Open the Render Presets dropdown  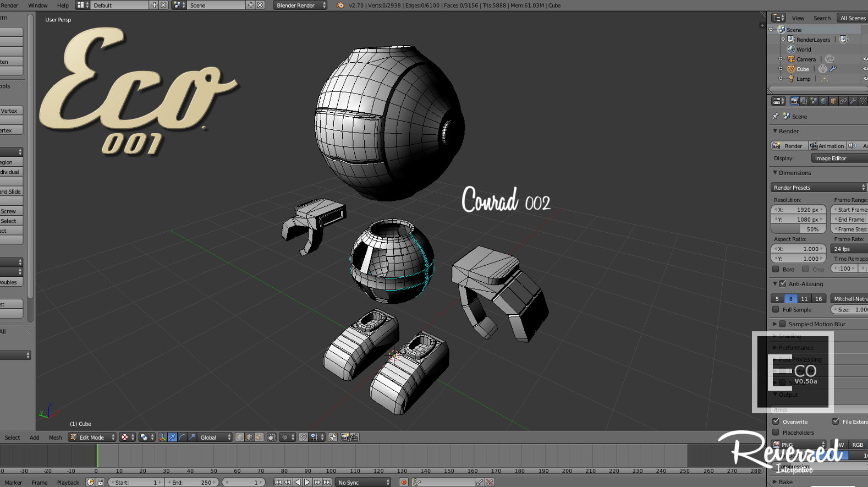pos(818,187)
